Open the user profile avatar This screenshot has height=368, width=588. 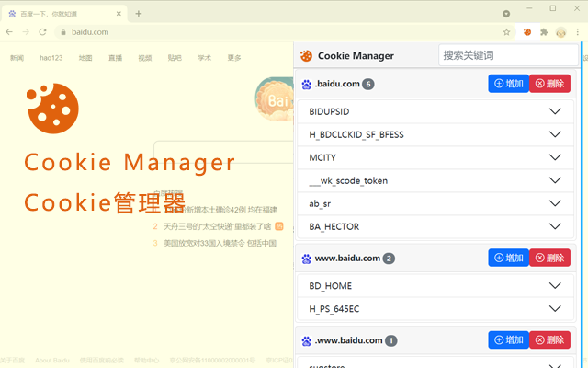pos(561,32)
